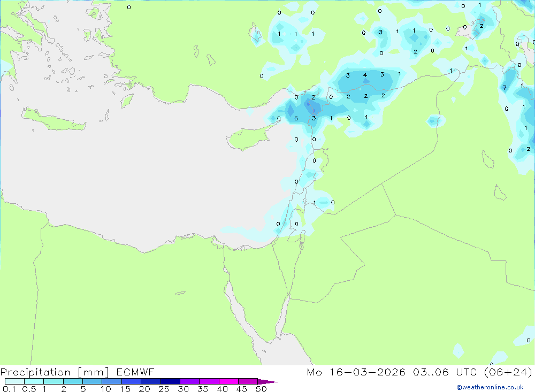
Task: Pick the 15–20 mm blue swatch
Action: (132, 381)
